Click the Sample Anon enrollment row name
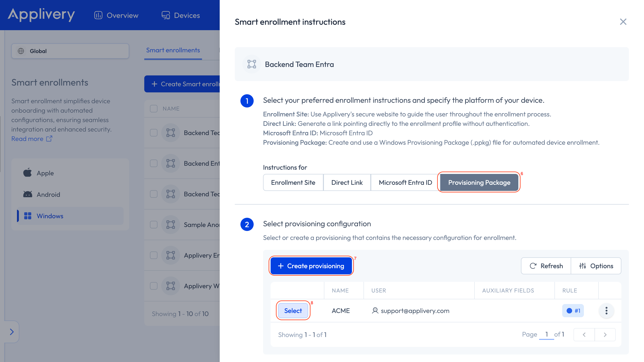644x362 pixels. click(202, 225)
